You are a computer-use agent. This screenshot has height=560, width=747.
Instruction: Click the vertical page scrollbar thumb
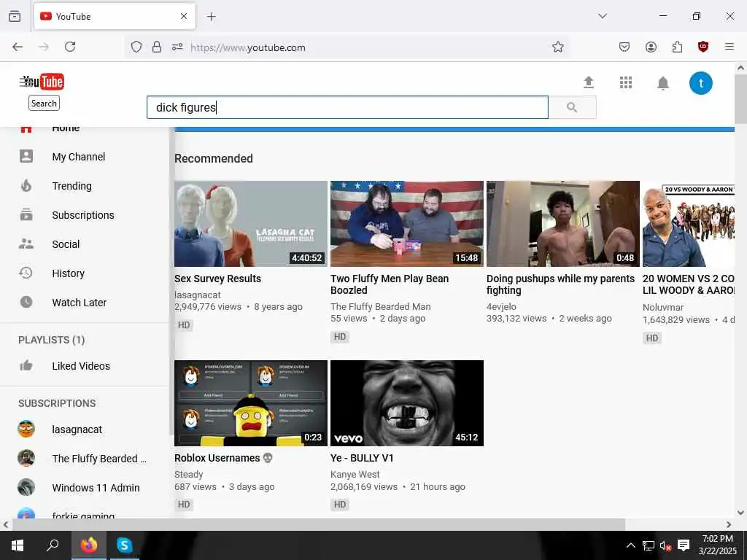pos(740,99)
